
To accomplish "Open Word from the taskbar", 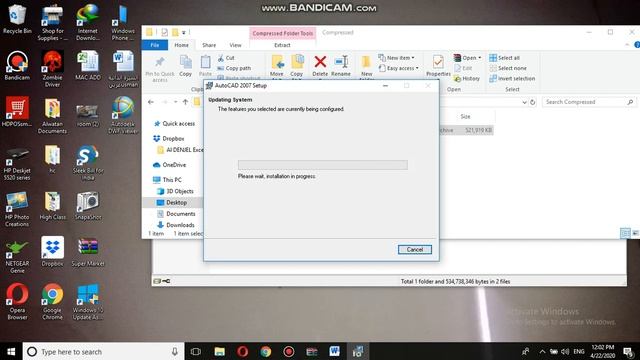I will tap(335, 351).
